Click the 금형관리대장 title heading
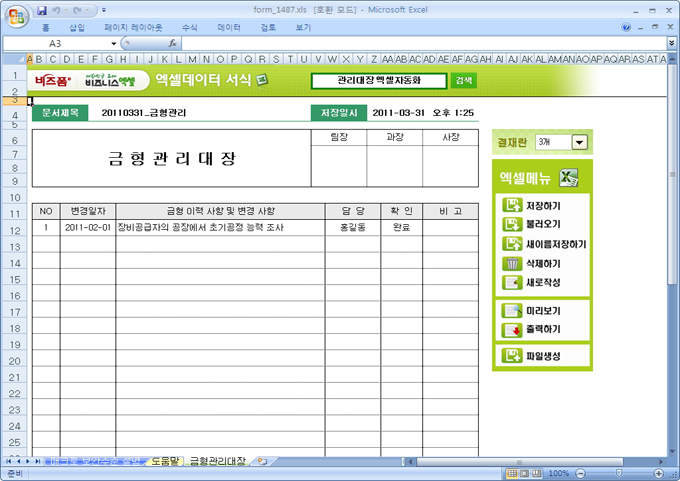 172,159
